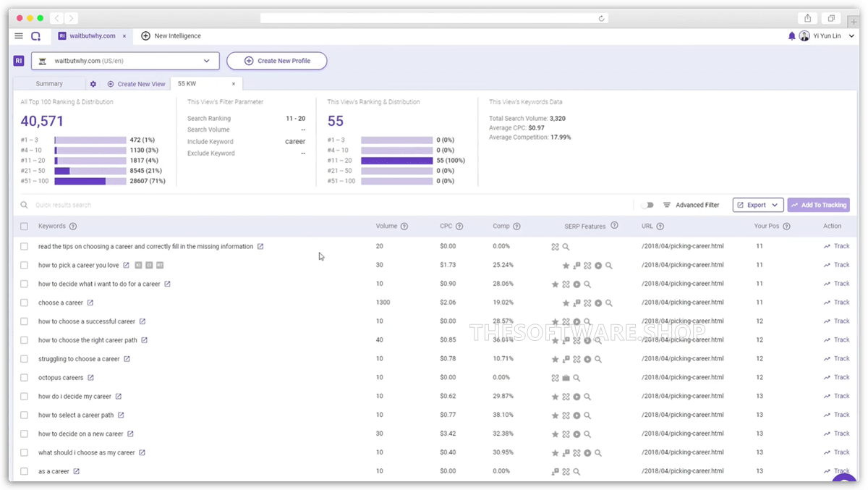Click the Safari share icon
Screen dimensions: 868x490
(x=808, y=18)
